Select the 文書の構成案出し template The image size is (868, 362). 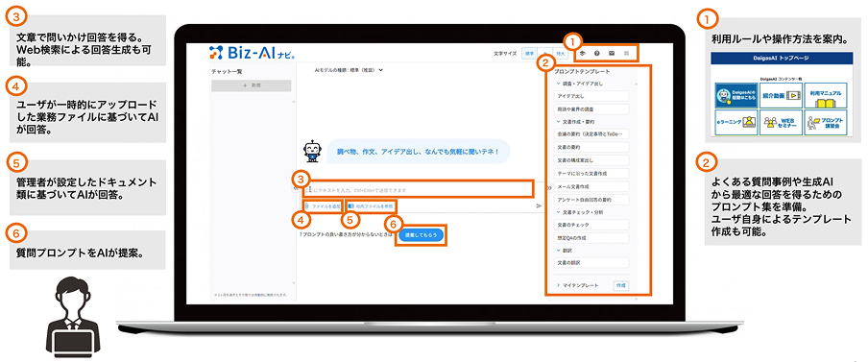[591, 160]
